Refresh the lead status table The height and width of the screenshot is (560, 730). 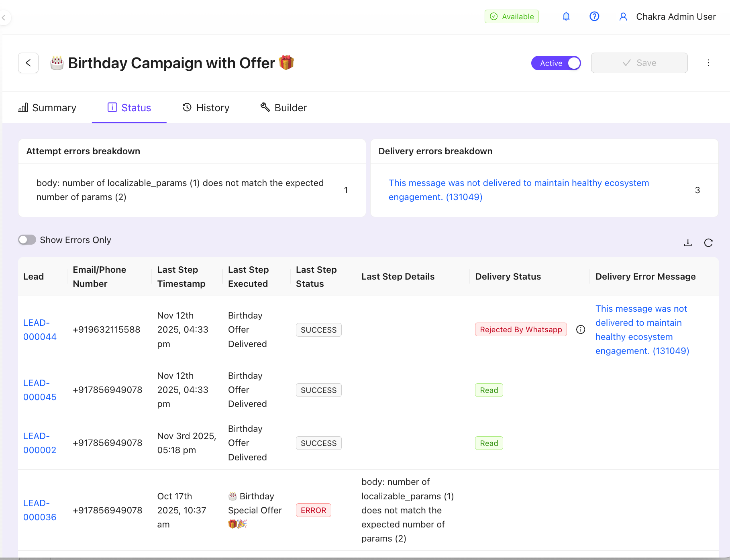[708, 243]
